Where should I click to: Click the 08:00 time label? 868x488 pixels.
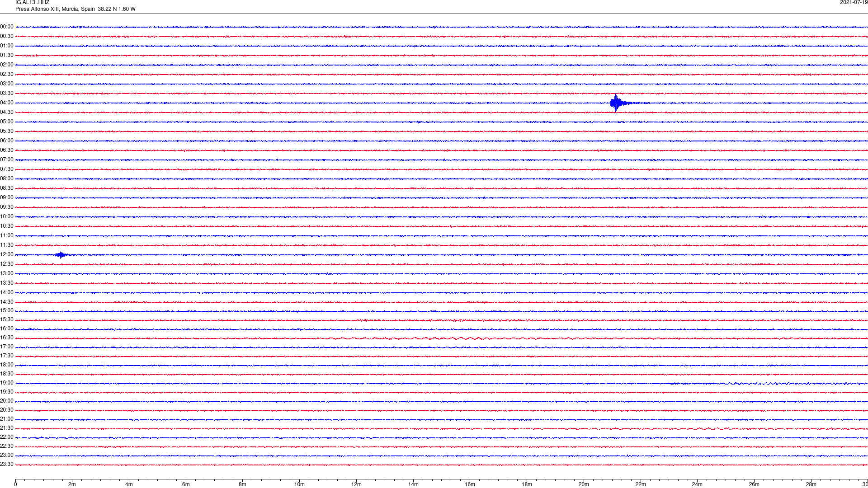[x=7, y=179]
